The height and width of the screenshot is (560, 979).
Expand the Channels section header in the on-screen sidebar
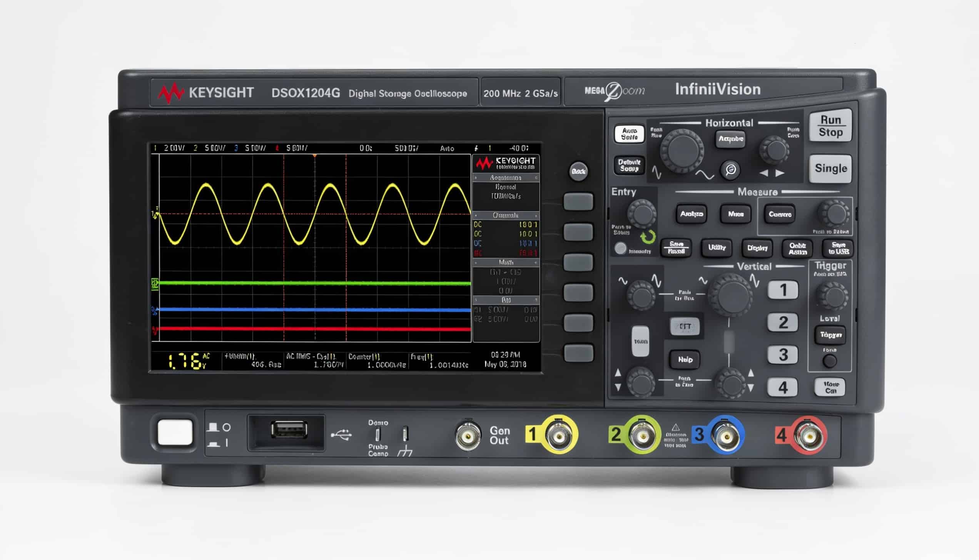(506, 215)
